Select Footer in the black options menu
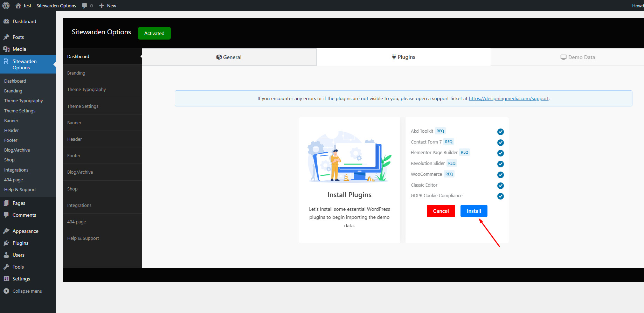Viewport: 644px width, 313px height. (102, 155)
